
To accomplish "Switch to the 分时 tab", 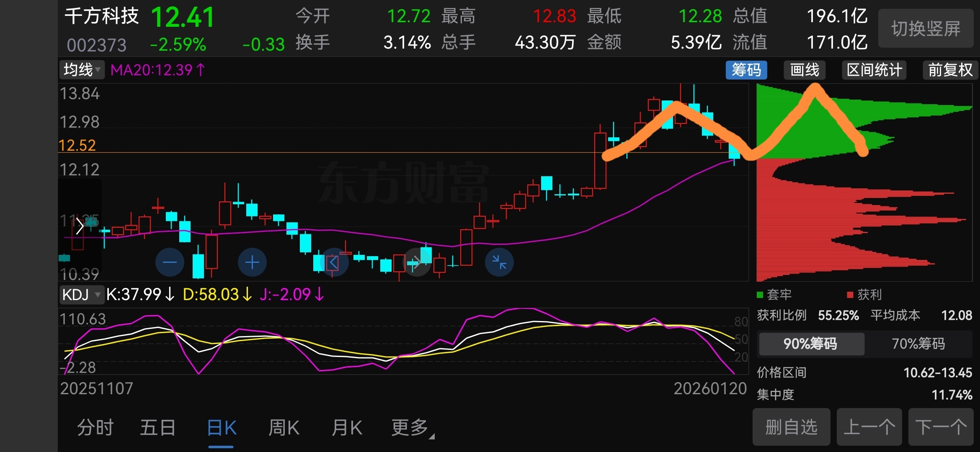I will [x=95, y=428].
